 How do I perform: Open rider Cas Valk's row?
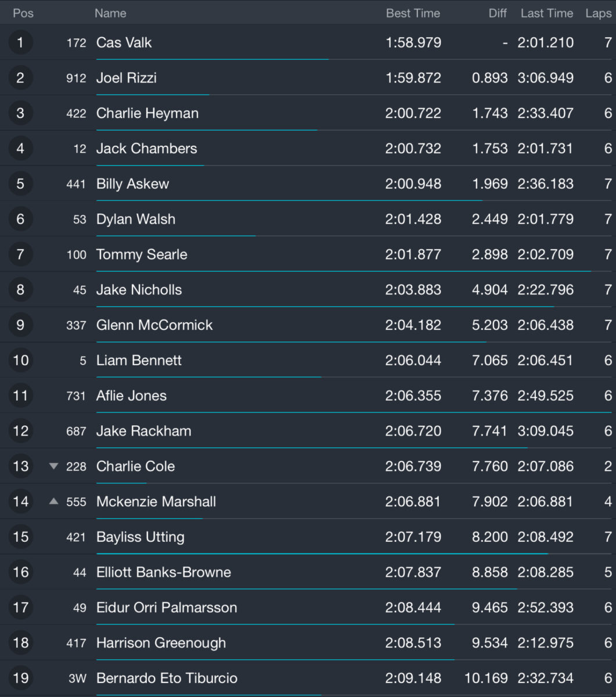click(308, 42)
